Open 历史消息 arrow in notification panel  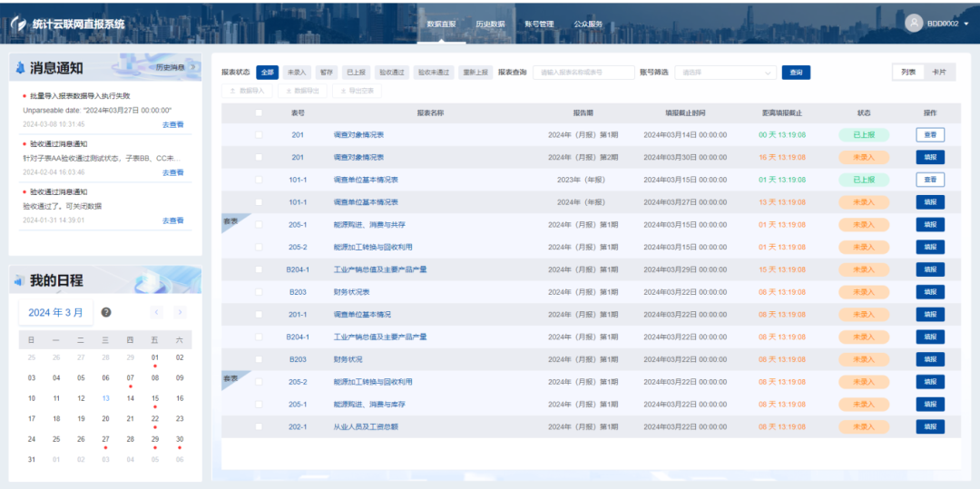pyautogui.click(x=192, y=67)
